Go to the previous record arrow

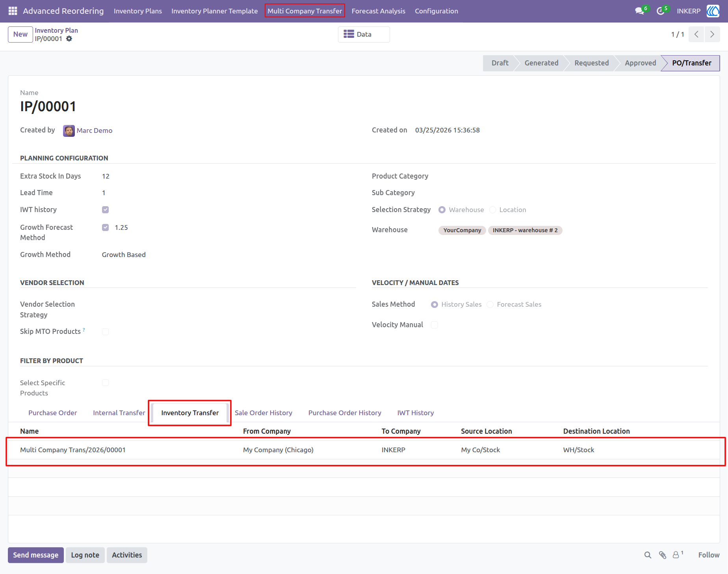click(x=696, y=34)
